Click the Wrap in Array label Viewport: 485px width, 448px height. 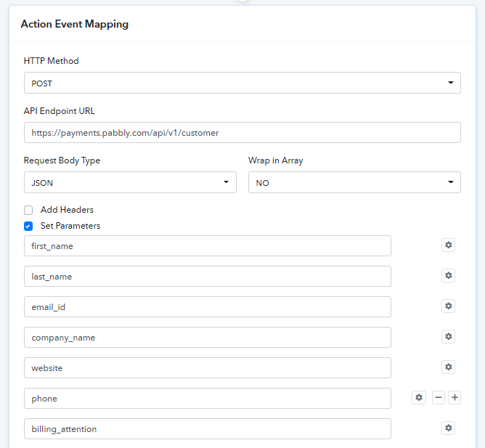point(276,160)
